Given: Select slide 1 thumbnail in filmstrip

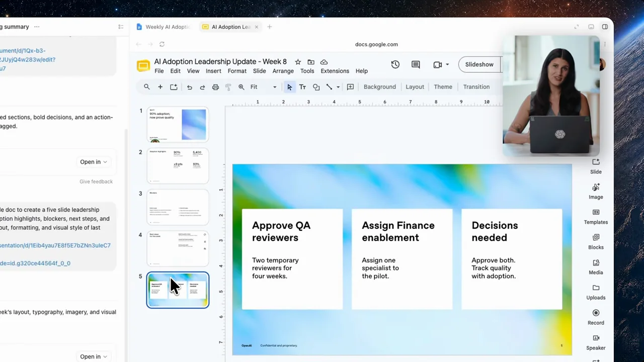Looking at the screenshot, I should pos(178,124).
